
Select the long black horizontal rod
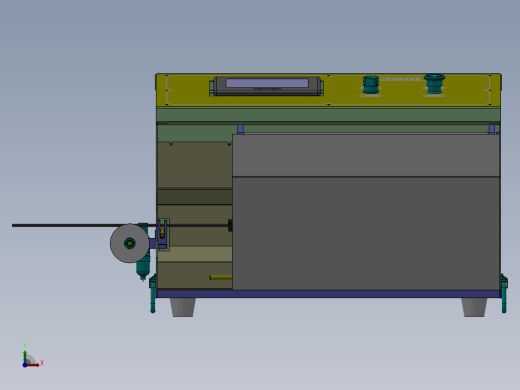(x=120, y=226)
